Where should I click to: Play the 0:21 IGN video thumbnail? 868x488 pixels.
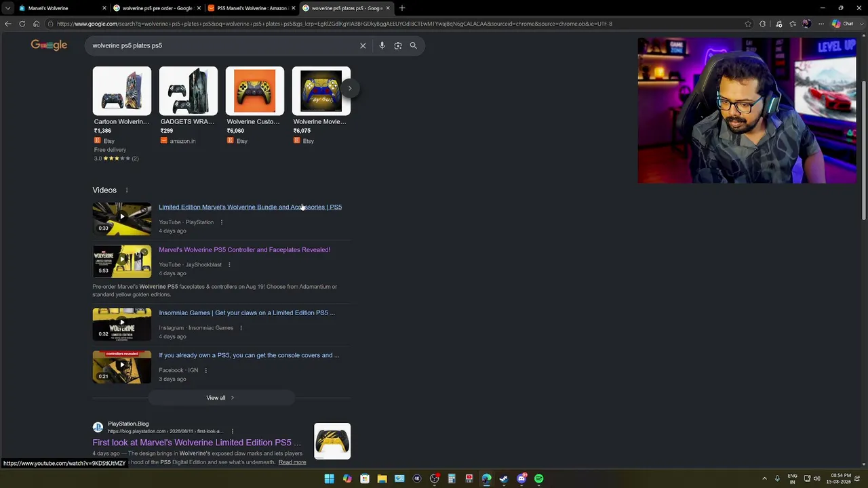pyautogui.click(x=122, y=367)
